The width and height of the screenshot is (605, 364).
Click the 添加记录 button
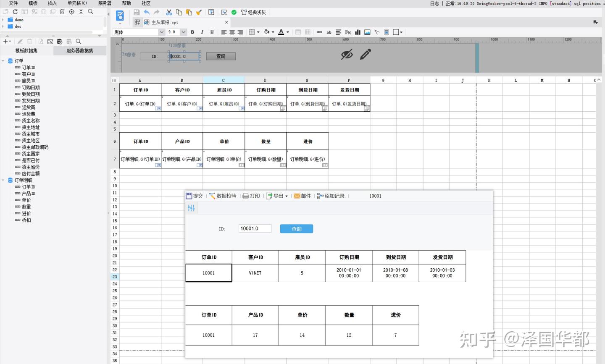coord(331,196)
